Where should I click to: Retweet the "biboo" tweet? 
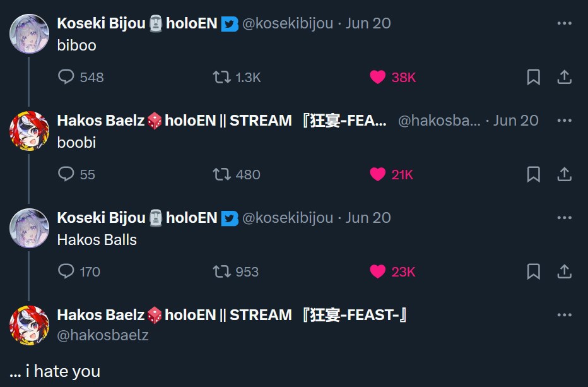221,77
